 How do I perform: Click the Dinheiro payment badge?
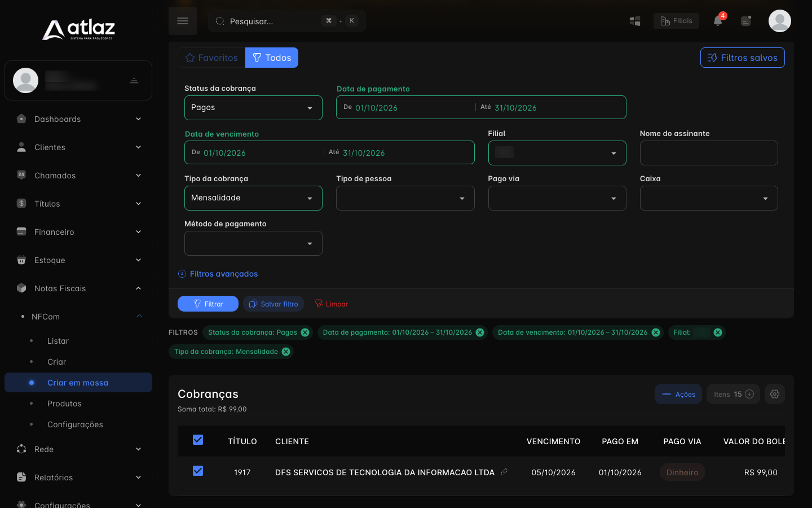coord(682,472)
